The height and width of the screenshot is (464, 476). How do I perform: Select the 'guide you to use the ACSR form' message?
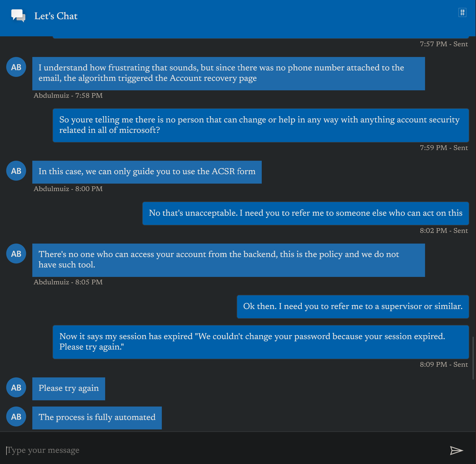147,172
